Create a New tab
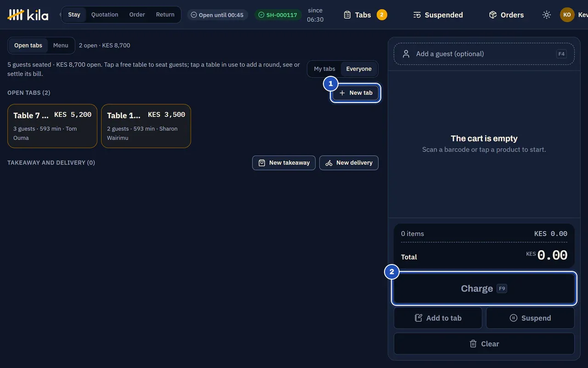 click(356, 93)
